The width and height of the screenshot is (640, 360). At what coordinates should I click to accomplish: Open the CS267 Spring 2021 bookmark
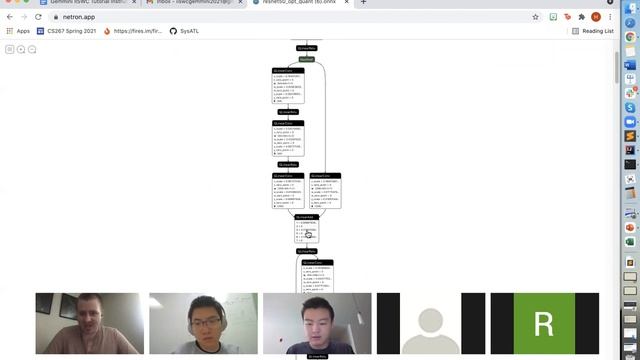click(67, 31)
